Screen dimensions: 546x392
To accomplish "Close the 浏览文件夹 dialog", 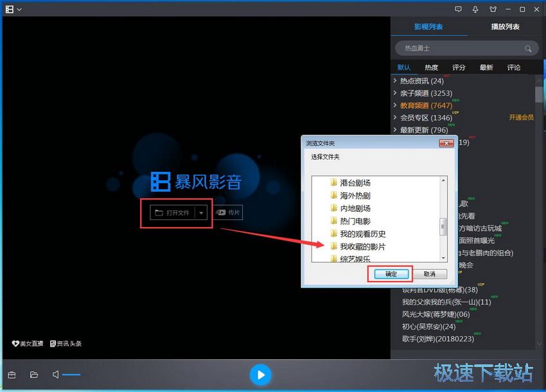I will pos(446,143).
